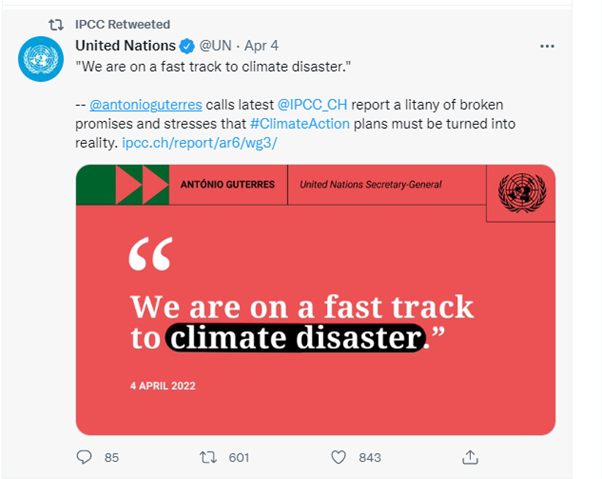Follow the ipcc.ch/report/ar6/wg3/ link
Viewport: 602px width, 479px height.
click(200, 143)
